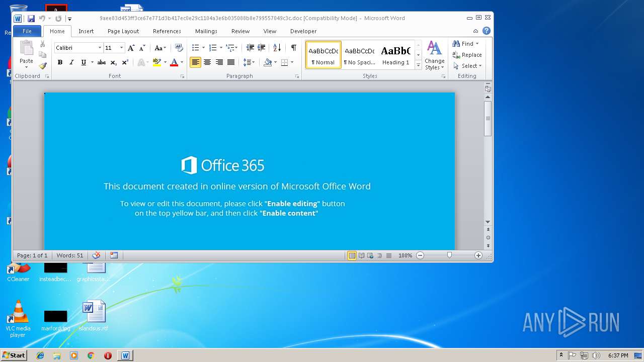The image size is (644, 362).
Task: Toggle italic formatting
Action: coord(71,62)
